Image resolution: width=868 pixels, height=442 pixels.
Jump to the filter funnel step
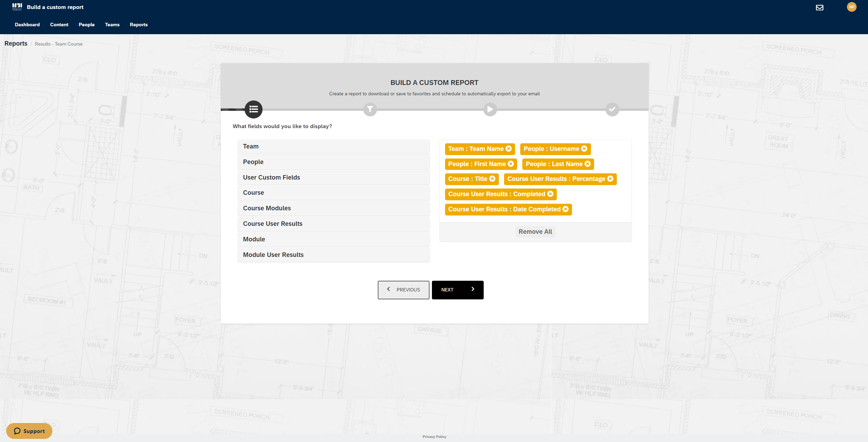click(x=370, y=109)
